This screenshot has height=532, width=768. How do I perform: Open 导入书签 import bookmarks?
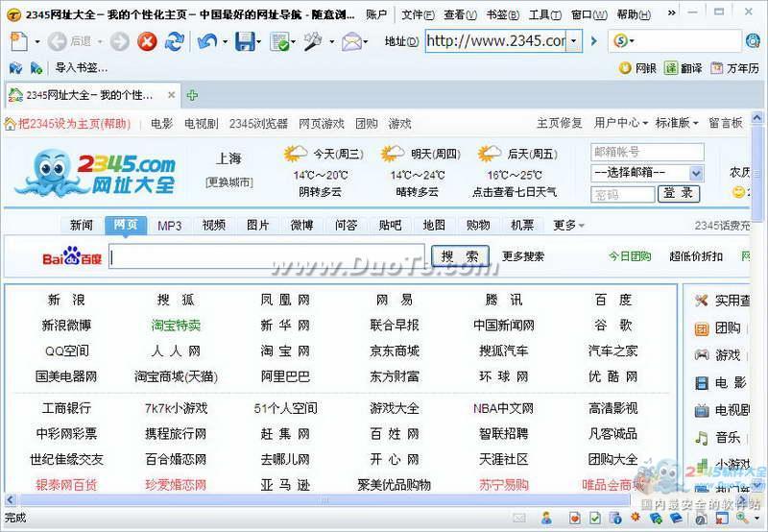pos(82,68)
